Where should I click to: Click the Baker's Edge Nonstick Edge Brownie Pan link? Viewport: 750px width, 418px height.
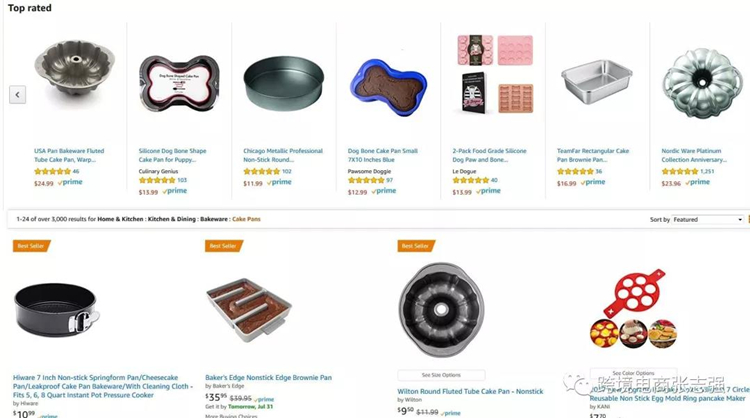pos(268,378)
